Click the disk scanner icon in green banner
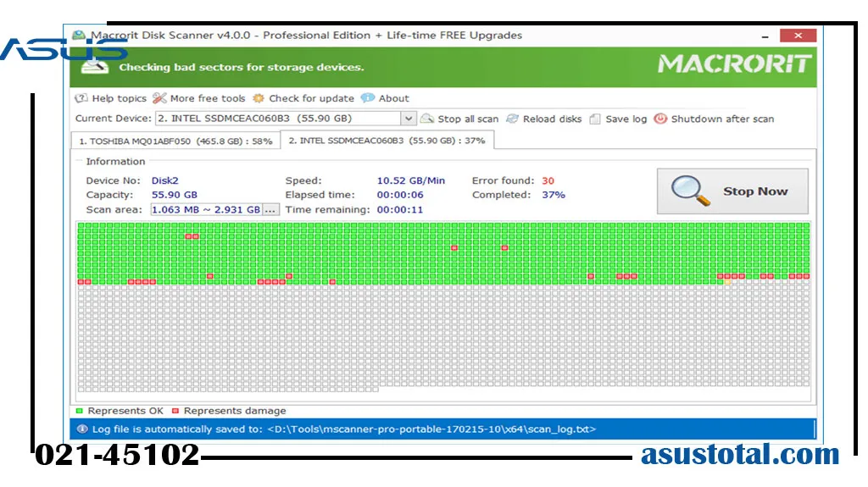Viewport: 868px width, 487px height. tap(95, 66)
